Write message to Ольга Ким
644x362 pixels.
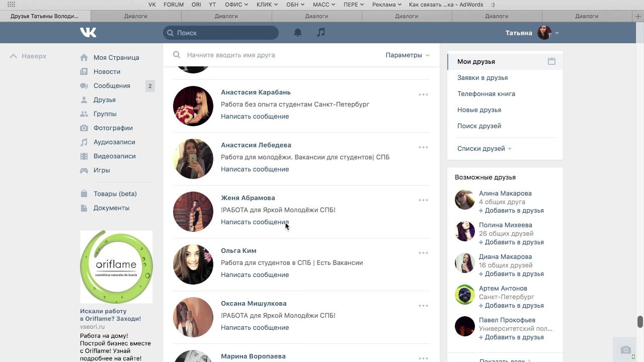pyautogui.click(x=255, y=275)
